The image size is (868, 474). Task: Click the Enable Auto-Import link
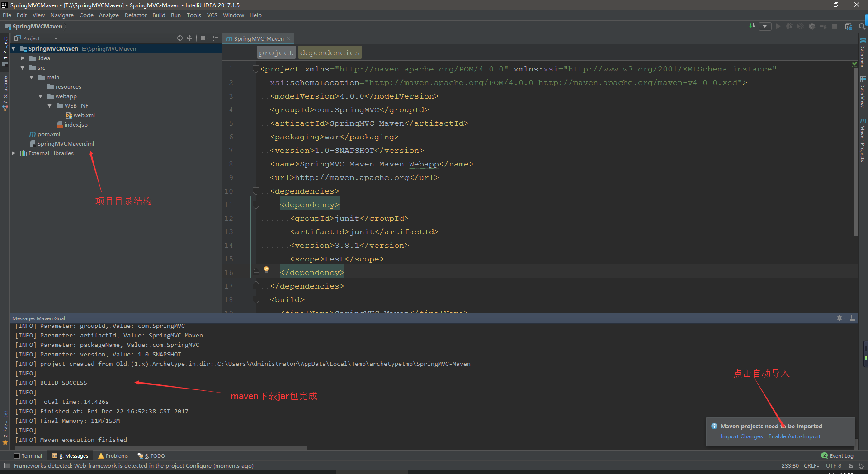[x=794, y=436]
